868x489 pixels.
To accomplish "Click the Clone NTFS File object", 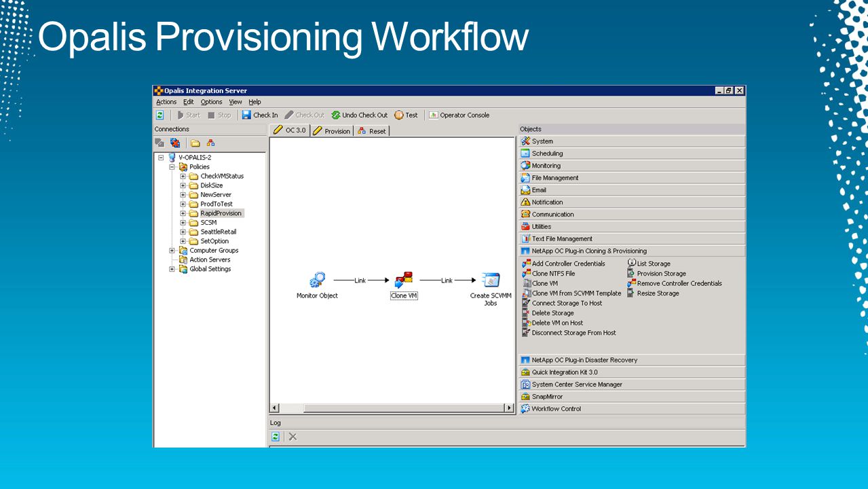I will [x=548, y=274].
